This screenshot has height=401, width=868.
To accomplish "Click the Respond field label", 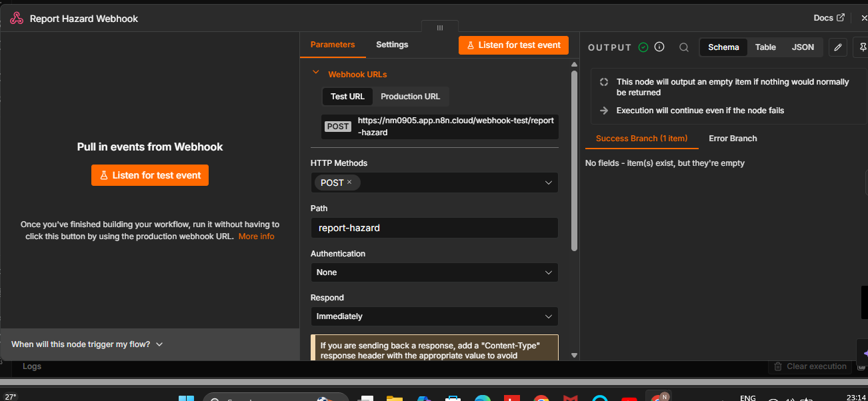I will pos(327,298).
